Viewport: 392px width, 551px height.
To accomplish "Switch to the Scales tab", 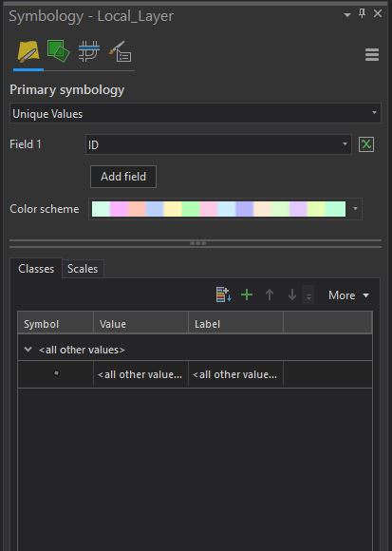I will coord(83,269).
